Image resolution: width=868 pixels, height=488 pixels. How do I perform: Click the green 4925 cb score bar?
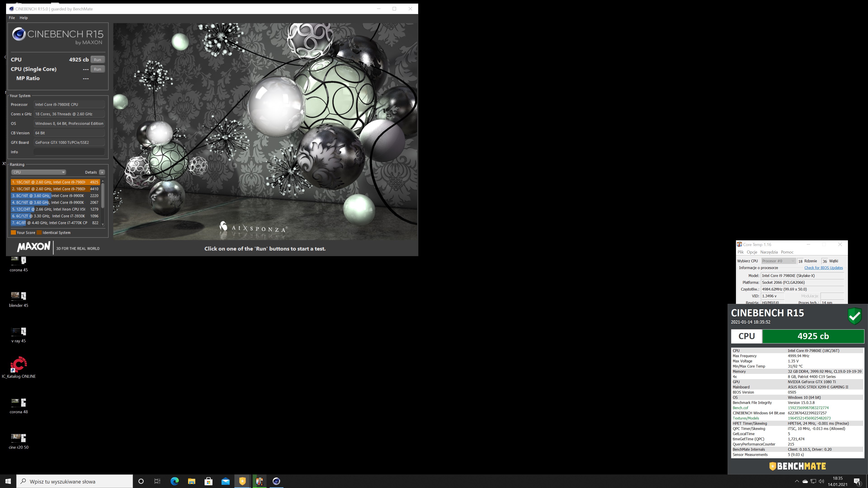[813, 336]
